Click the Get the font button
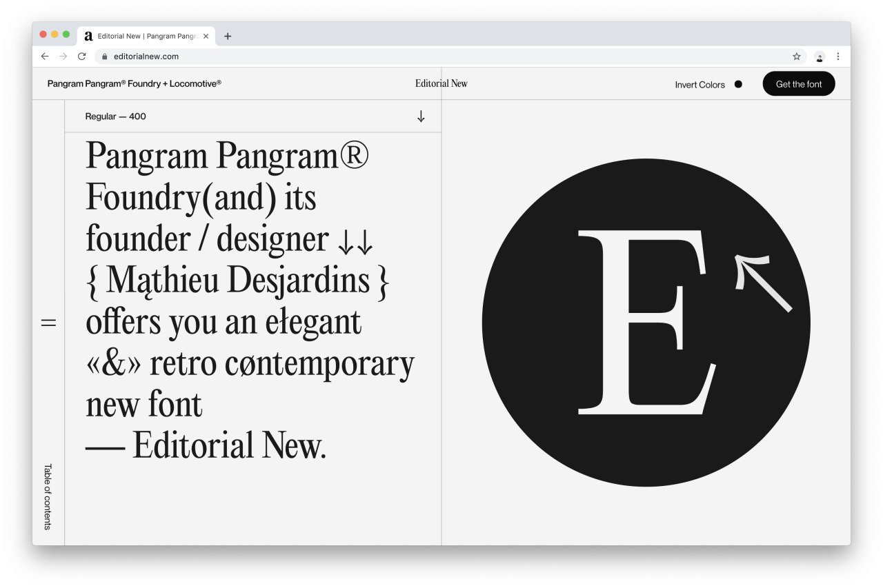 pos(799,84)
